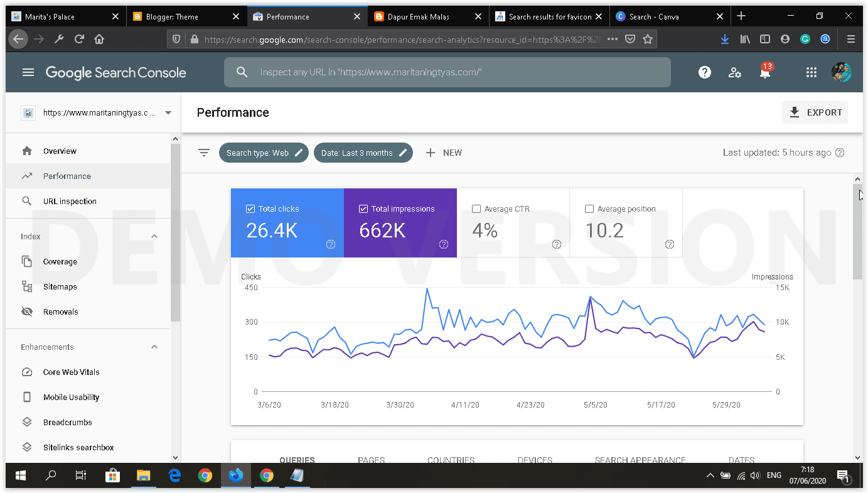Open the Google apps grid
Viewport: 868px width, 493px height.
point(812,72)
